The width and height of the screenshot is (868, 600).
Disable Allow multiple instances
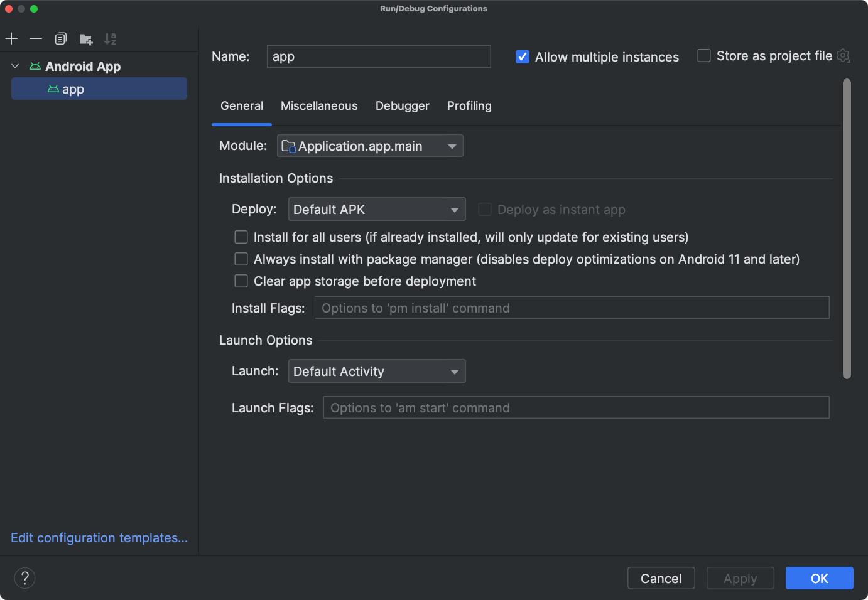[x=522, y=56]
